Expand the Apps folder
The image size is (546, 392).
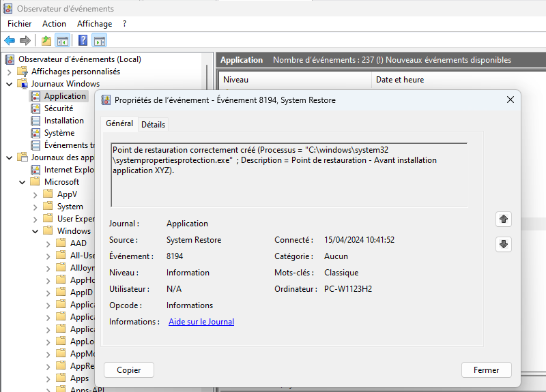(48, 379)
